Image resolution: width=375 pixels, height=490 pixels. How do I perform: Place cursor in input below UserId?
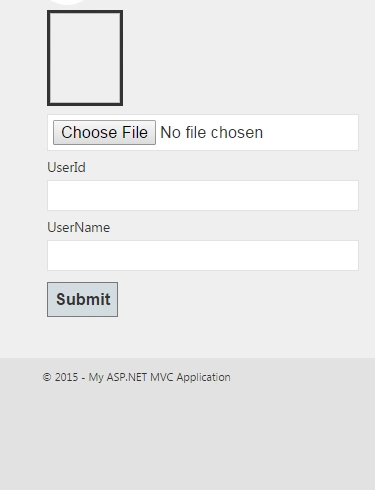(x=203, y=195)
